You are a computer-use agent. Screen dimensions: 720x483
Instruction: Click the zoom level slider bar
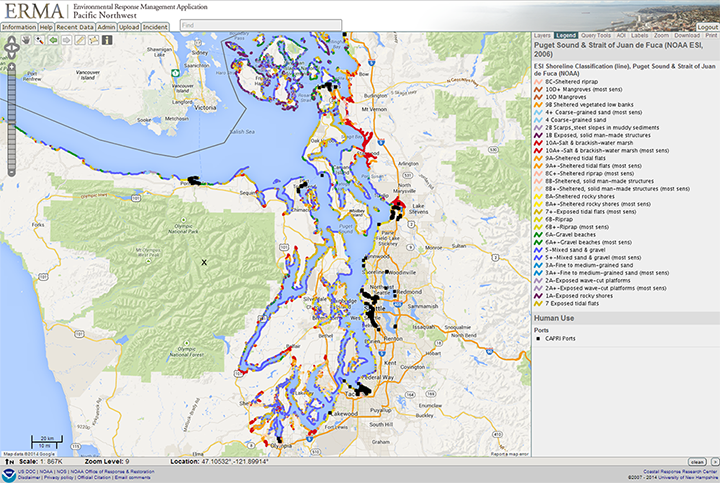coord(11,110)
